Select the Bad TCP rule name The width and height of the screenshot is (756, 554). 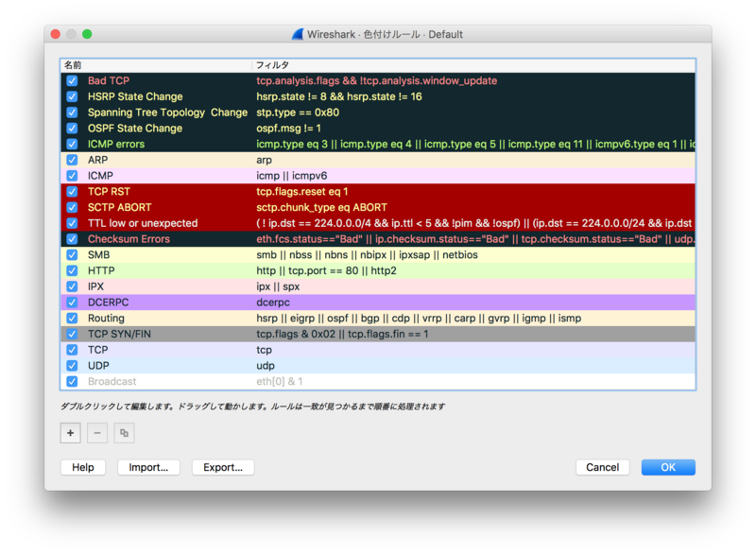point(109,80)
